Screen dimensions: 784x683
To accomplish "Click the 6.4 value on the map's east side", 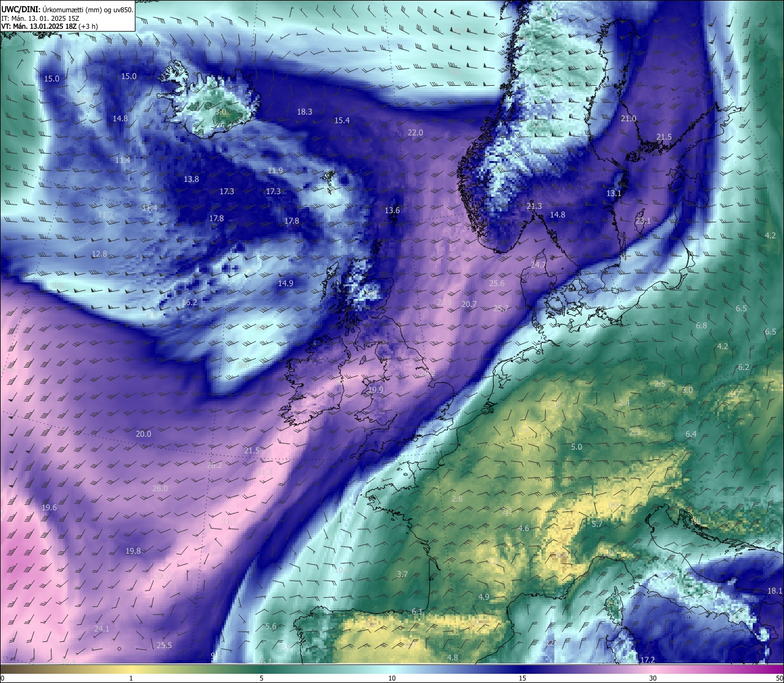I will click(691, 434).
